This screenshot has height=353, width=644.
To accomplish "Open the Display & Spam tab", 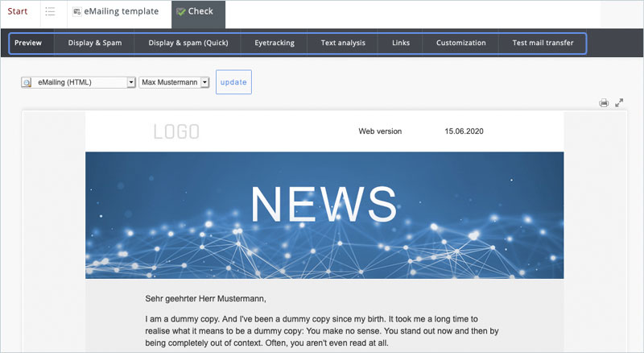I will tap(95, 43).
